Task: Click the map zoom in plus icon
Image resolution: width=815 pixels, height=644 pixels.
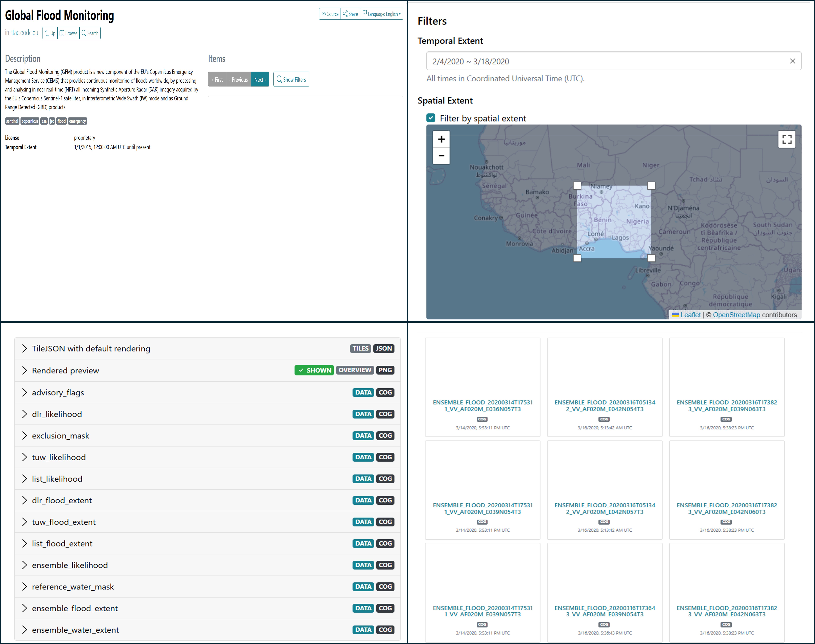Action: coord(441,139)
